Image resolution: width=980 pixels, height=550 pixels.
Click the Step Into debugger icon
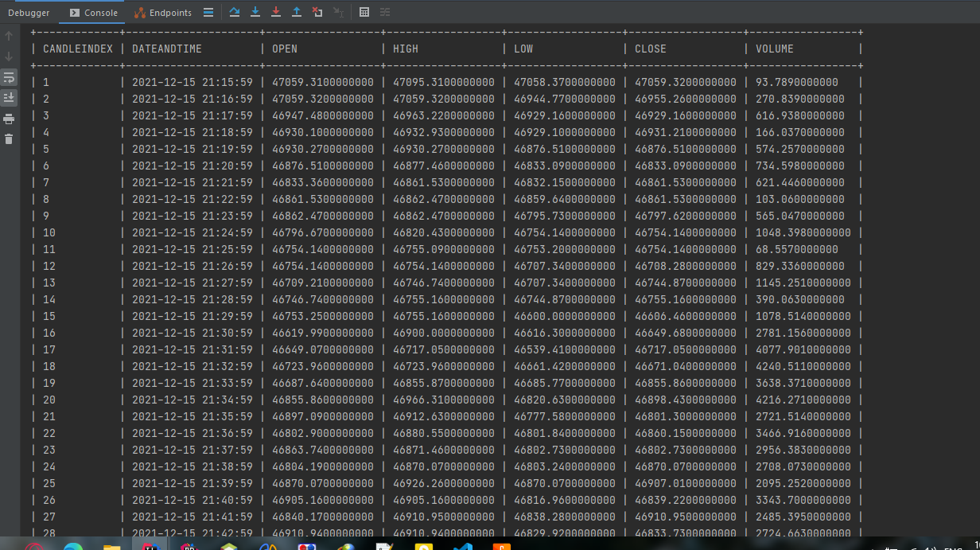pyautogui.click(x=255, y=12)
